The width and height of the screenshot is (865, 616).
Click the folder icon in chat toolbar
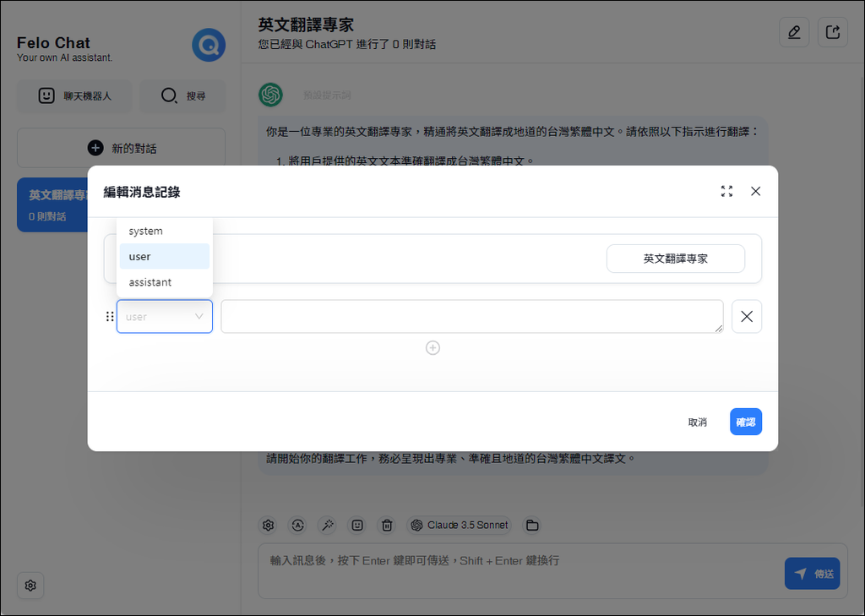(x=532, y=525)
